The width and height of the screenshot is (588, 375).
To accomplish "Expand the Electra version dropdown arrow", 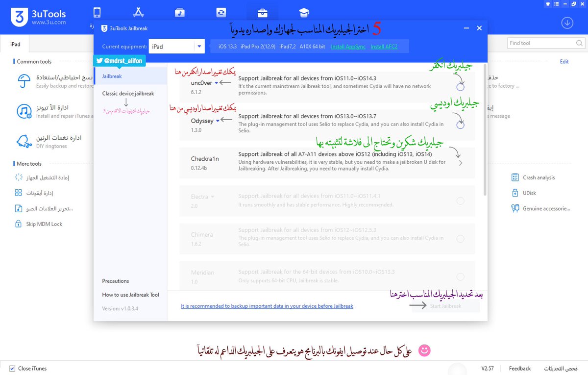I will (x=213, y=197).
